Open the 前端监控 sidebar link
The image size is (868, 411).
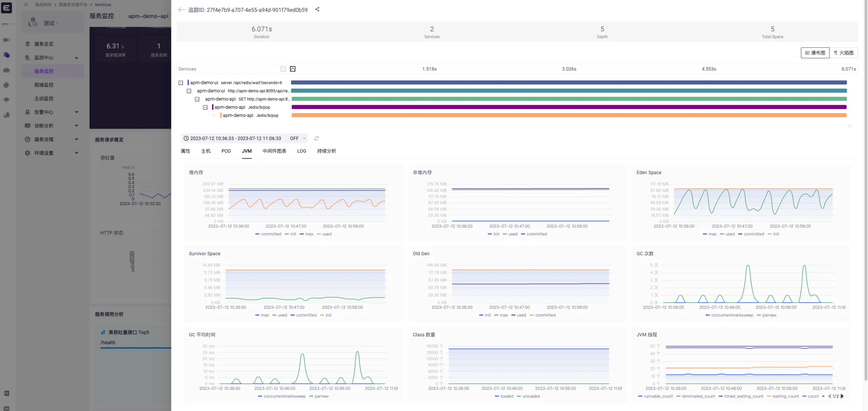pos(44,85)
